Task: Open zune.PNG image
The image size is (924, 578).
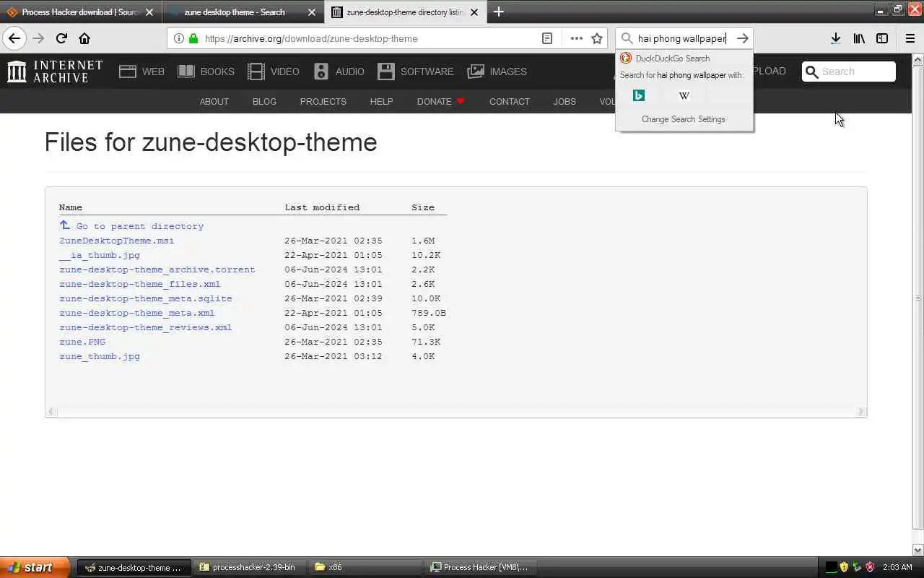Action: pos(82,342)
